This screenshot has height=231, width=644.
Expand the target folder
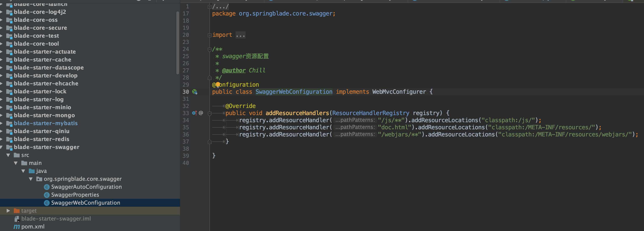pos(8,211)
